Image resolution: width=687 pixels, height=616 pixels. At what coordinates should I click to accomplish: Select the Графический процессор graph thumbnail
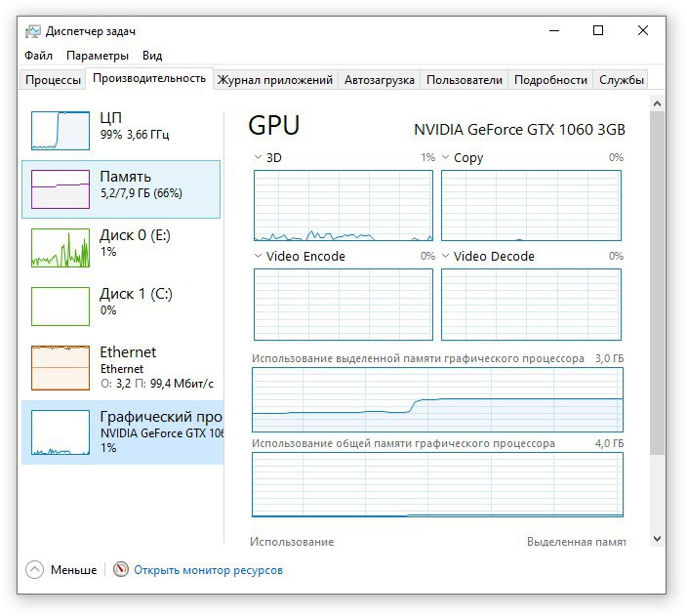(x=61, y=432)
